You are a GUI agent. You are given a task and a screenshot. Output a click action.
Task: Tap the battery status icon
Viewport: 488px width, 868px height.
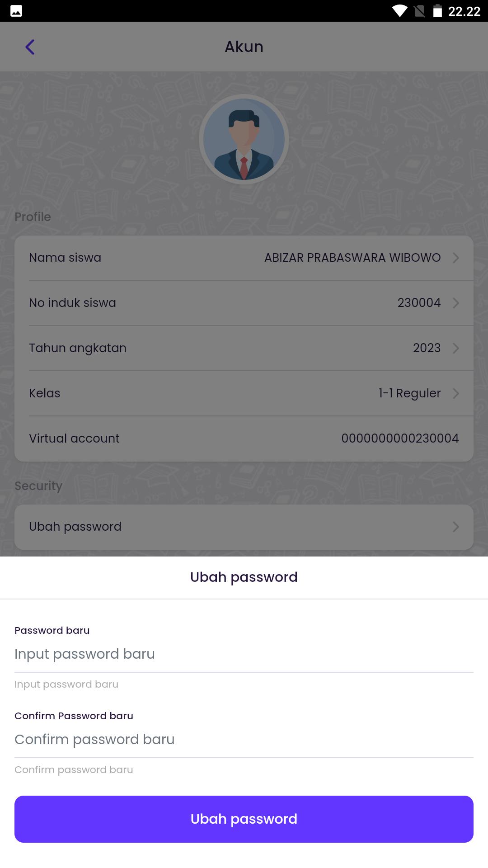tap(437, 11)
